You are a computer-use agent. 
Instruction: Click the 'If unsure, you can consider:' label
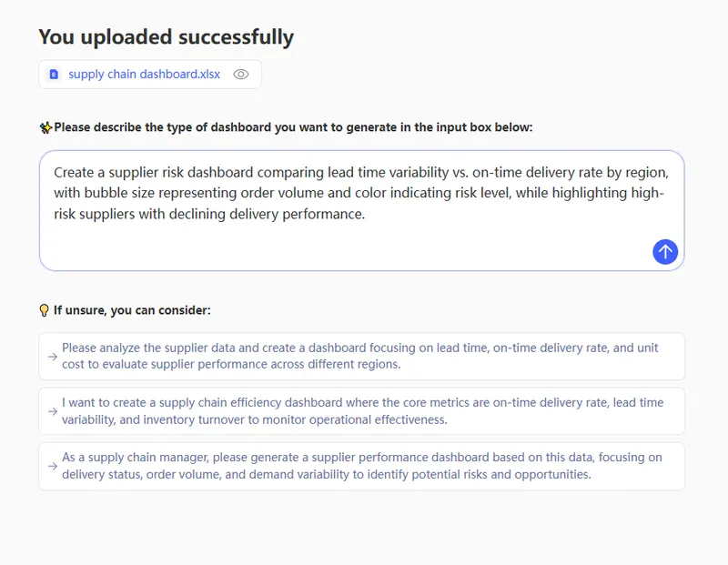pyautogui.click(x=132, y=310)
